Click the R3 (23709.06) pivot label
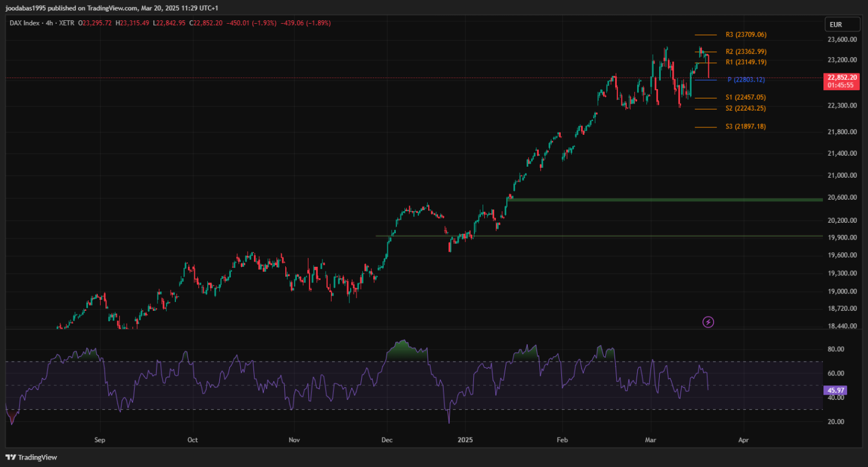868x467 pixels. (745, 35)
